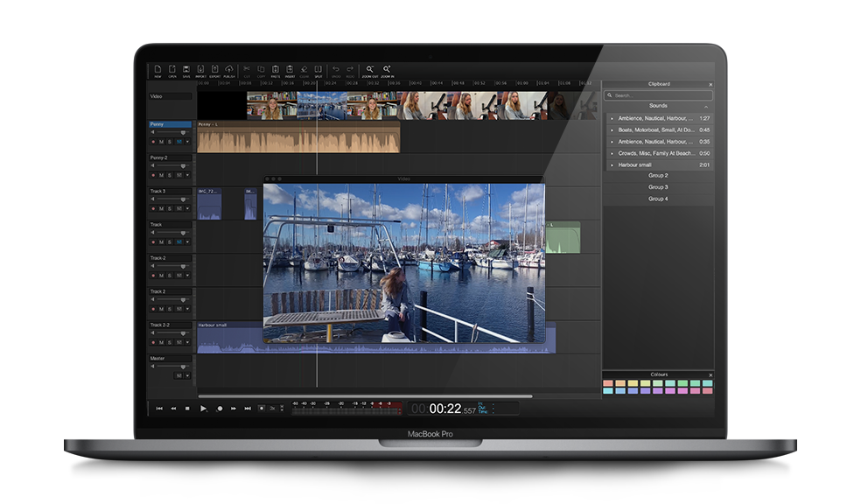Image resolution: width=861 pixels, height=504 pixels.
Task: Open Master track options dropdown arrow
Action: (x=188, y=375)
